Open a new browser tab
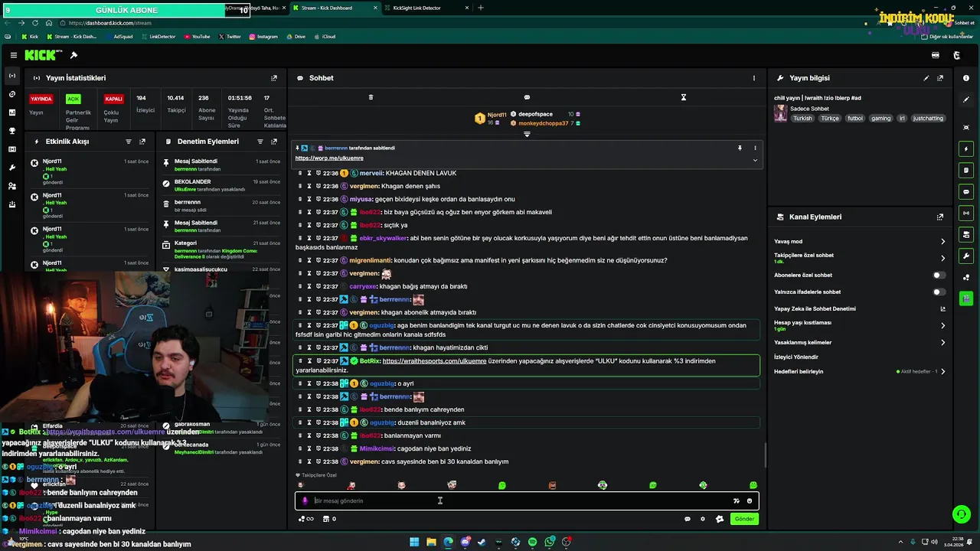 point(481,8)
